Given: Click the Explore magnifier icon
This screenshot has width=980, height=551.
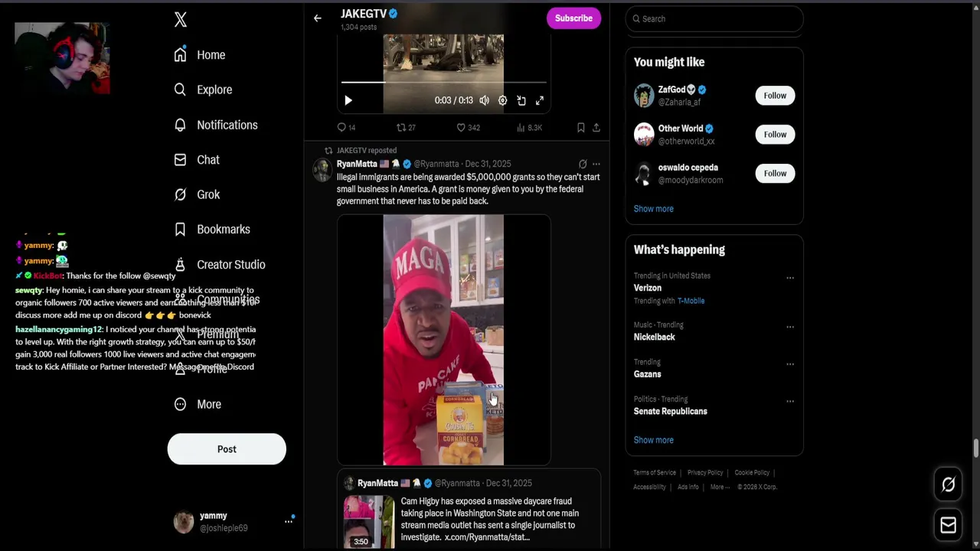Looking at the screenshot, I should [x=180, y=90].
